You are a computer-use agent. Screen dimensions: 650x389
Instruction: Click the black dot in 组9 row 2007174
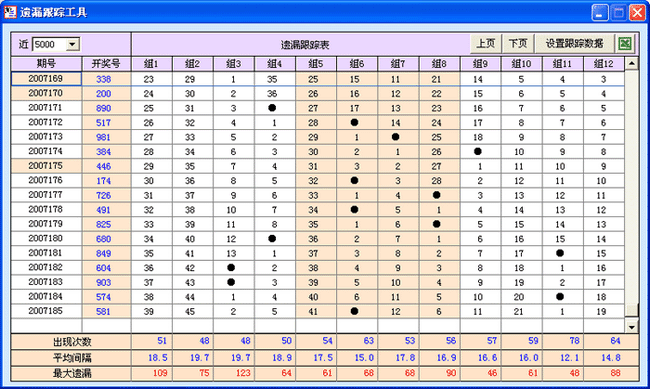pos(478,151)
